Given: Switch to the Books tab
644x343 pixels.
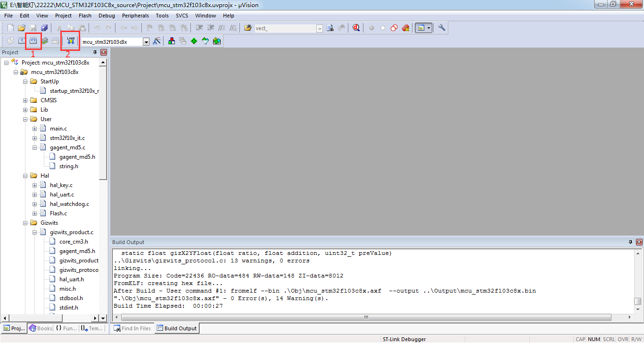Looking at the screenshot, I should click(41, 328).
